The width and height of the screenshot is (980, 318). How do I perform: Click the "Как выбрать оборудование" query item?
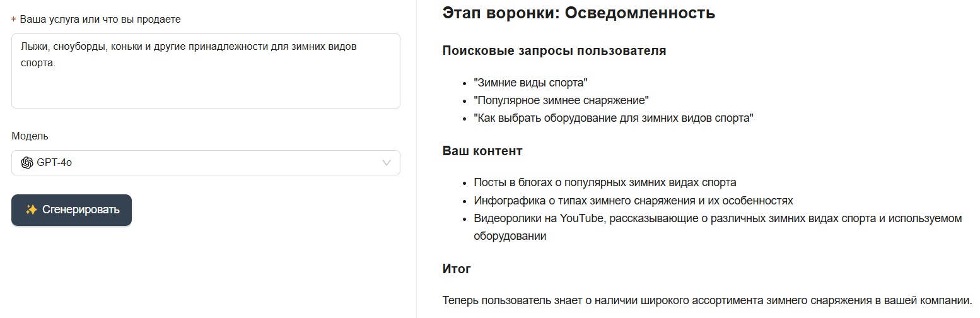pos(614,118)
